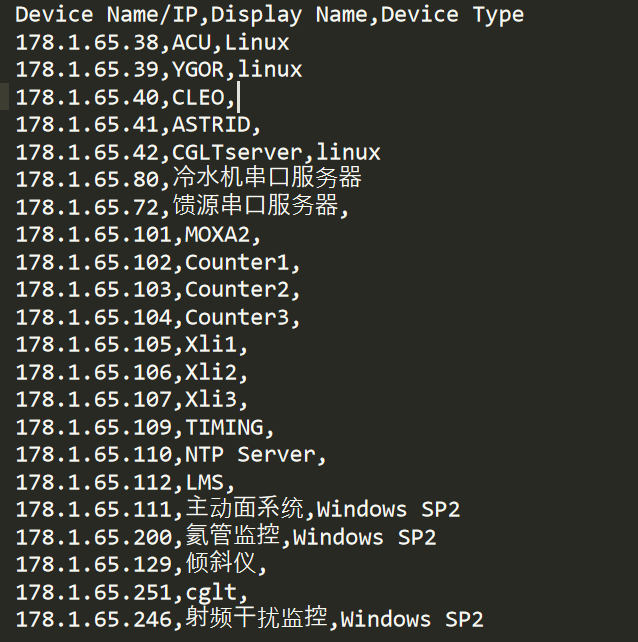This screenshot has height=642, width=638.
Task: Click the header line starting with Device Name/IP
Action: click(270, 15)
